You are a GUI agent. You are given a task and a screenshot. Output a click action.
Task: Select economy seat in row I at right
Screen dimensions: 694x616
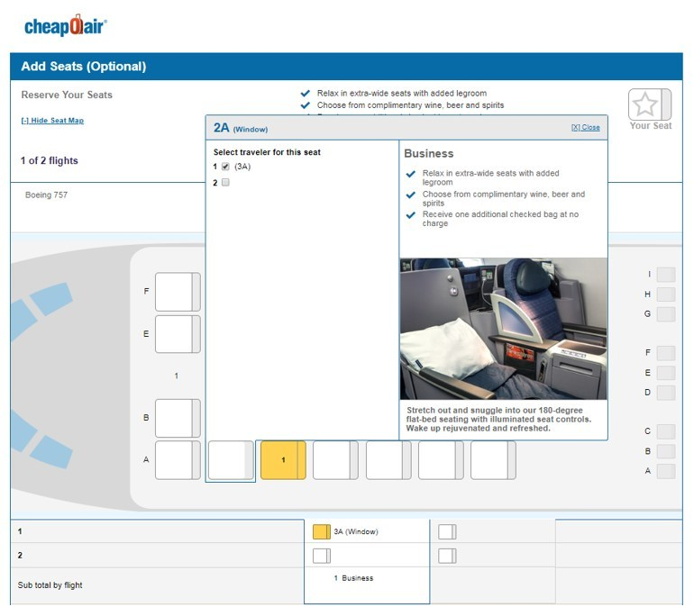click(x=665, y=275)
